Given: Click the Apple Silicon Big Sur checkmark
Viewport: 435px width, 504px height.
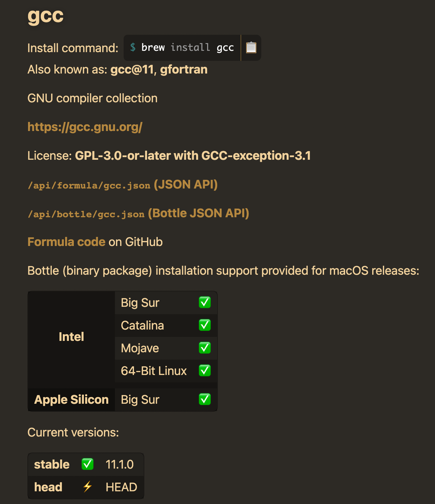Looking at the screenshot, I should tap(205, 399).
